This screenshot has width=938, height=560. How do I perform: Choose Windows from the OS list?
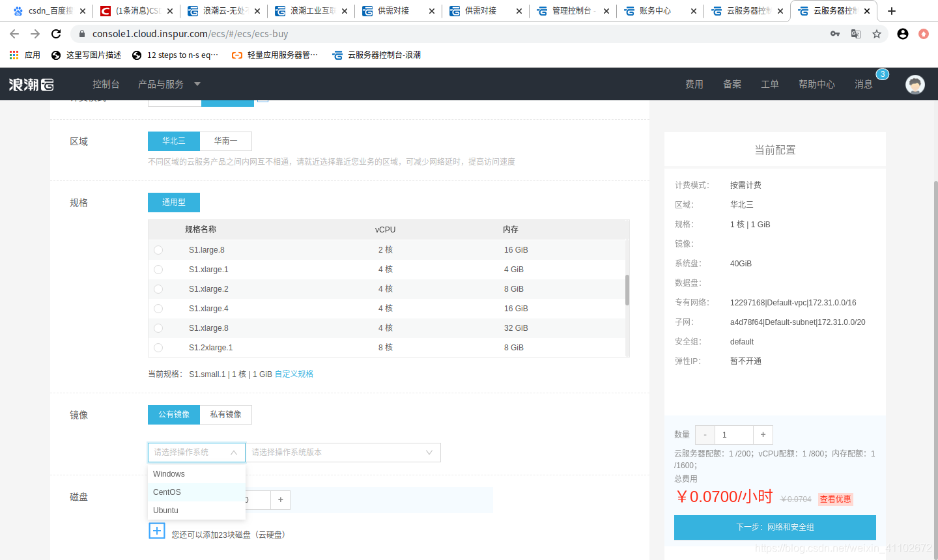197,474
